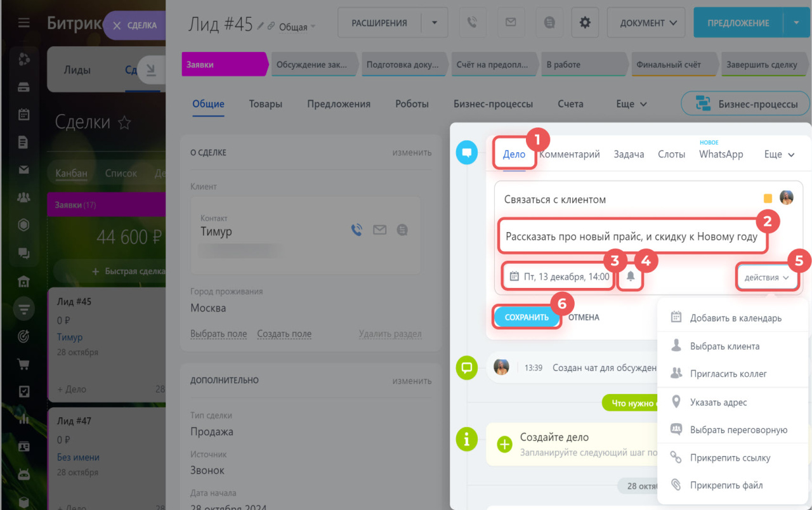Toggle the reminder bell icon
The width and height of the screenshot is (812, 510).
[x=631, y=277]
